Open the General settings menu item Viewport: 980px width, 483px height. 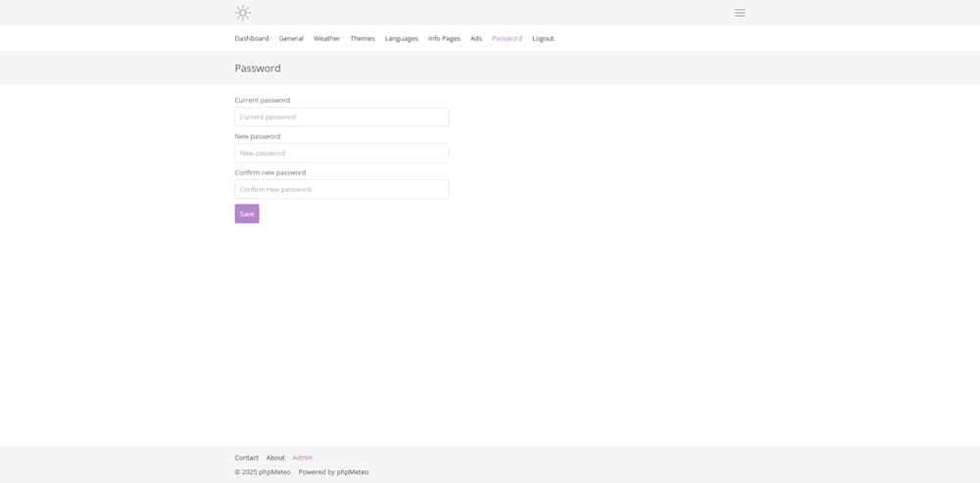click(291, 38)
